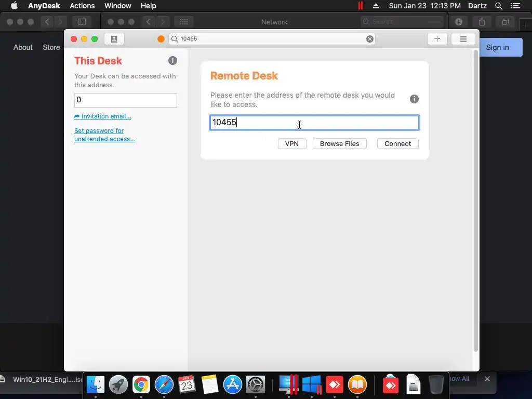Launch Safari from the Dock
The width and height of the screenshot is (532, 399).
pyautogui.click(x=164, y=385)
